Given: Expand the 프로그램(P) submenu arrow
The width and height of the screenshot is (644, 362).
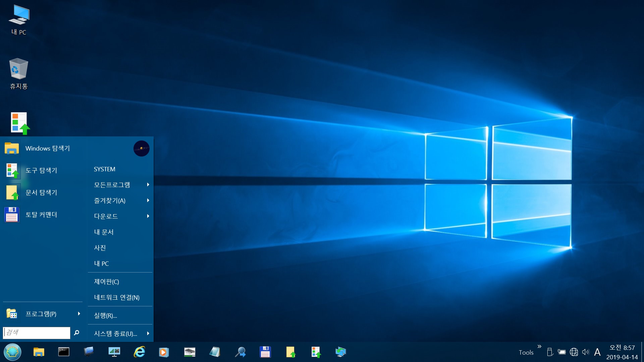Looking at the screenshot, I should 79,314.
